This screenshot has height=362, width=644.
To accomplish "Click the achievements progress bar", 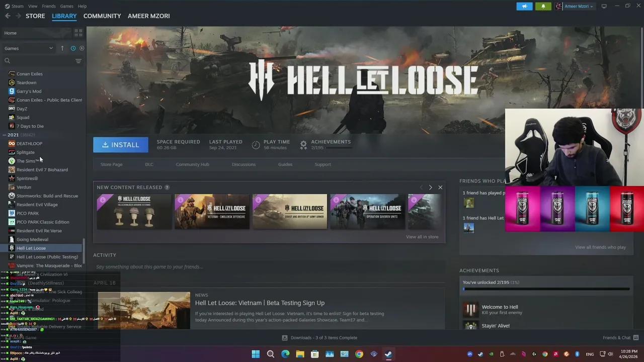I will pos(546,290).
